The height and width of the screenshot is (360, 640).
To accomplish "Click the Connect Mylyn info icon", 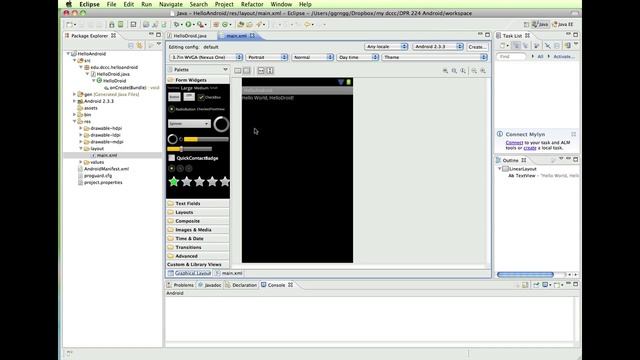I will [500, 134].
